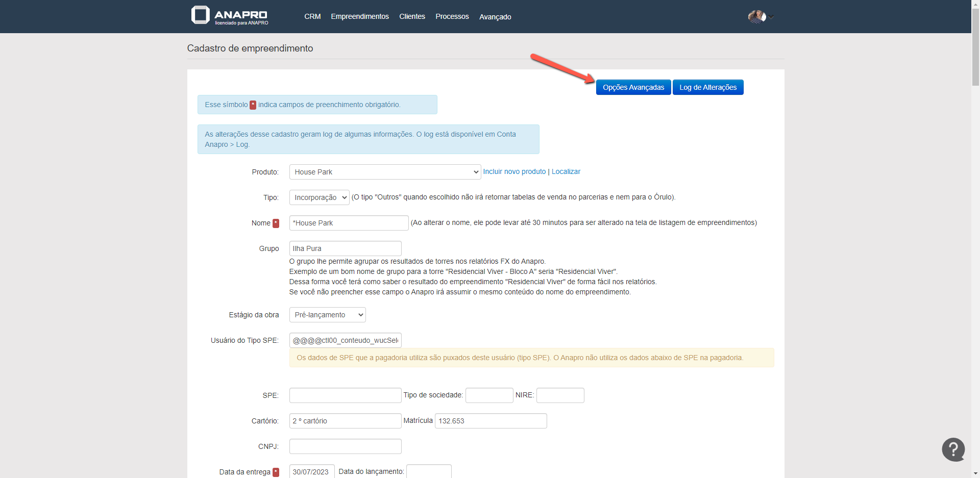This screenshot has height=478, width=980.
Task: Click the Localizar link
Action: [x=566, y=172]
